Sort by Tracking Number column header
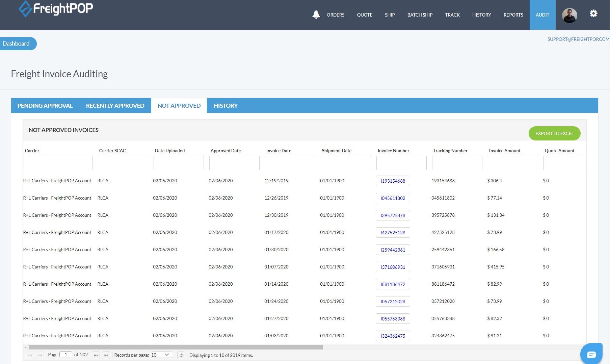The image size is (610, 364). click(x=450, y=151)
